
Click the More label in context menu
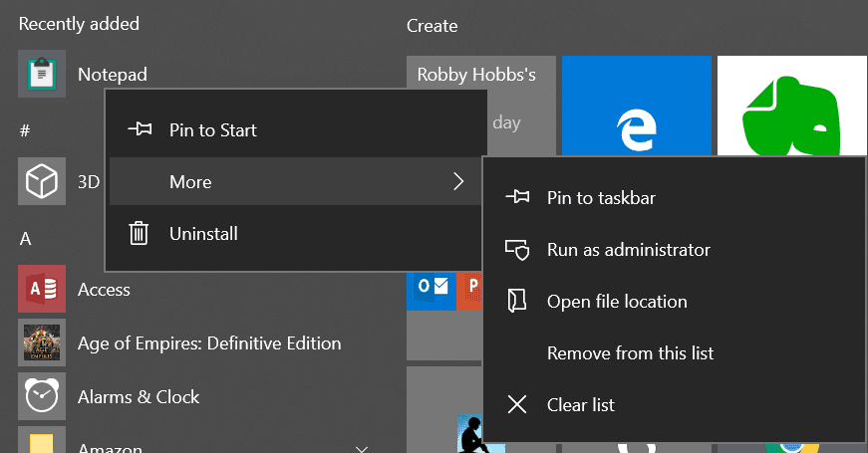pyautogui.click(x=190, y=182)
